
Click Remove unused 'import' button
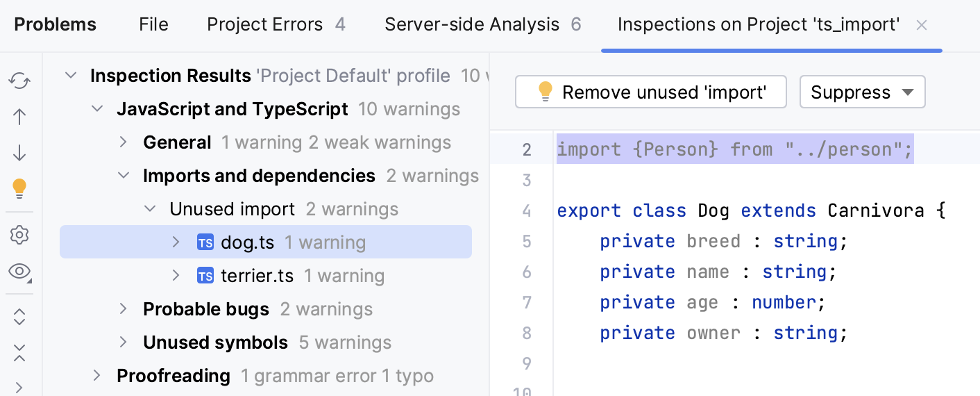[650, 92]
